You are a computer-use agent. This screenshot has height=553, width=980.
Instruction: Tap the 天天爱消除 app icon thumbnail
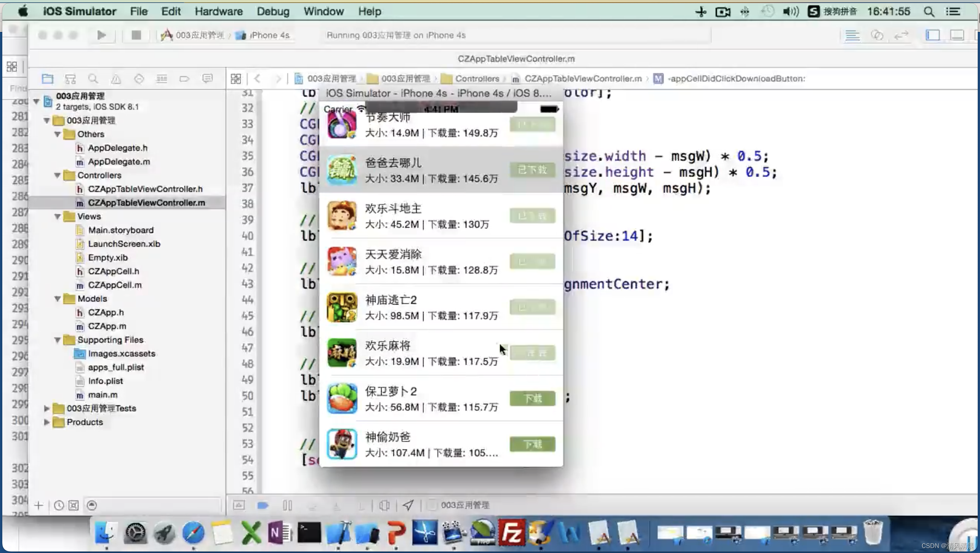point(342,261)
